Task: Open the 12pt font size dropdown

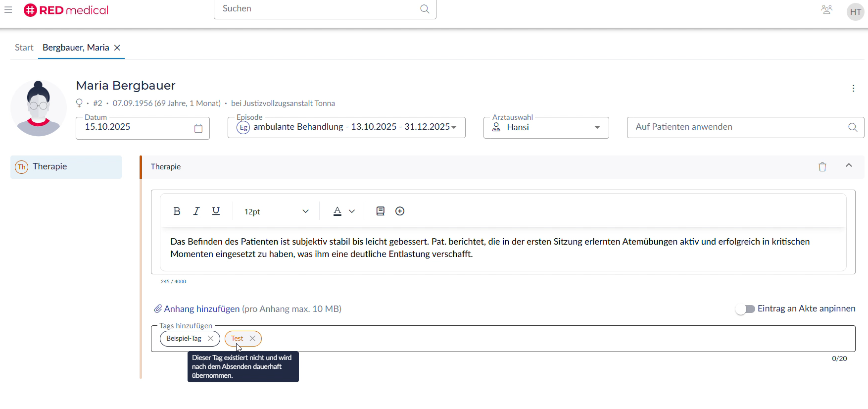Action: click(x=276, y=212)
